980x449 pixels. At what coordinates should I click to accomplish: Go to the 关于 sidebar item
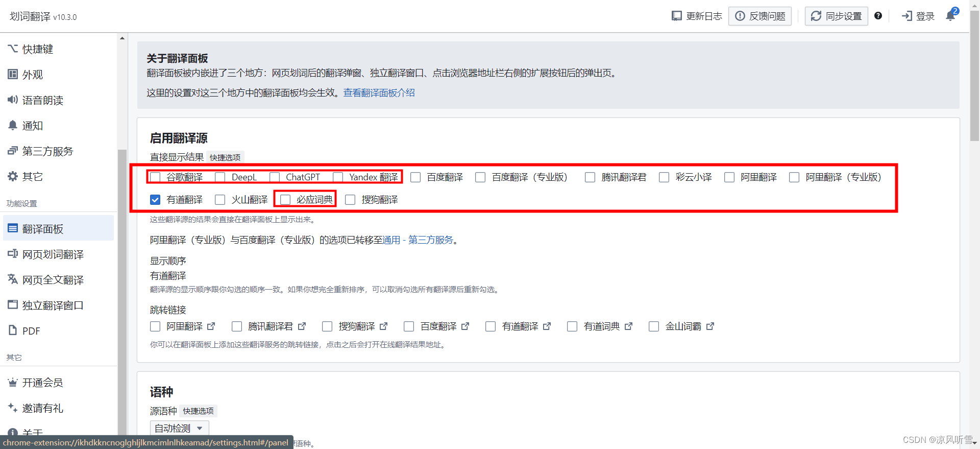[33, 432]
